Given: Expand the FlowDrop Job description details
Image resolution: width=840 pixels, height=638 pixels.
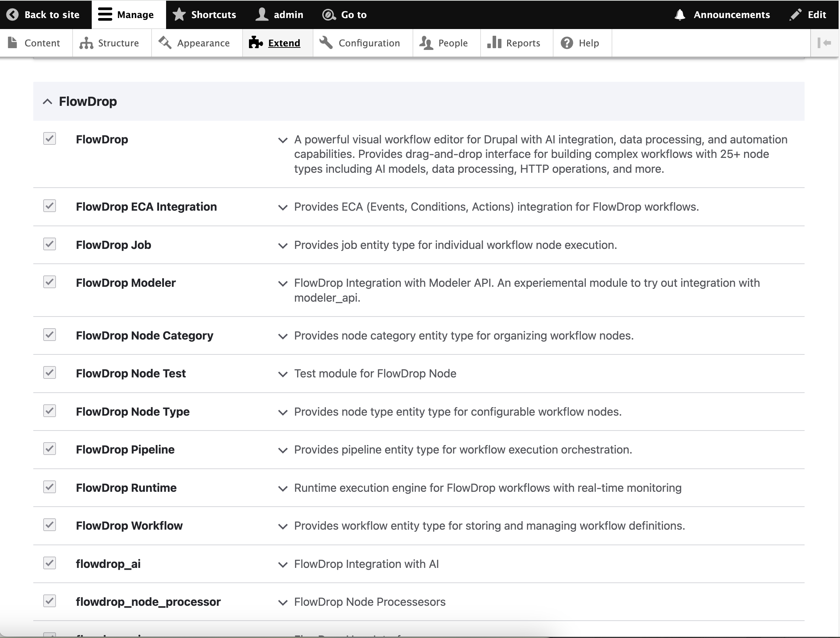Looking at the screenshot, I should tap(283, 246).
